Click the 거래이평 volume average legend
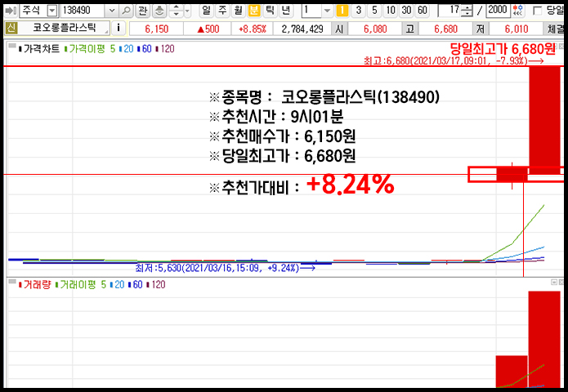Image resolution: width=568 pixels, height=392 pixels. (x=75, y=284)
